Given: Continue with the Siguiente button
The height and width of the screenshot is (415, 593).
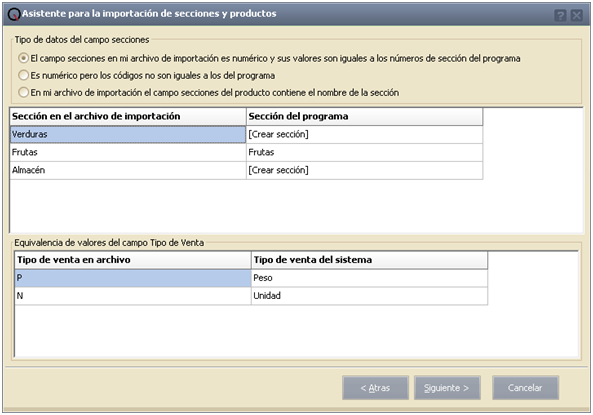Looking at the screenshot, I should 447,388.
